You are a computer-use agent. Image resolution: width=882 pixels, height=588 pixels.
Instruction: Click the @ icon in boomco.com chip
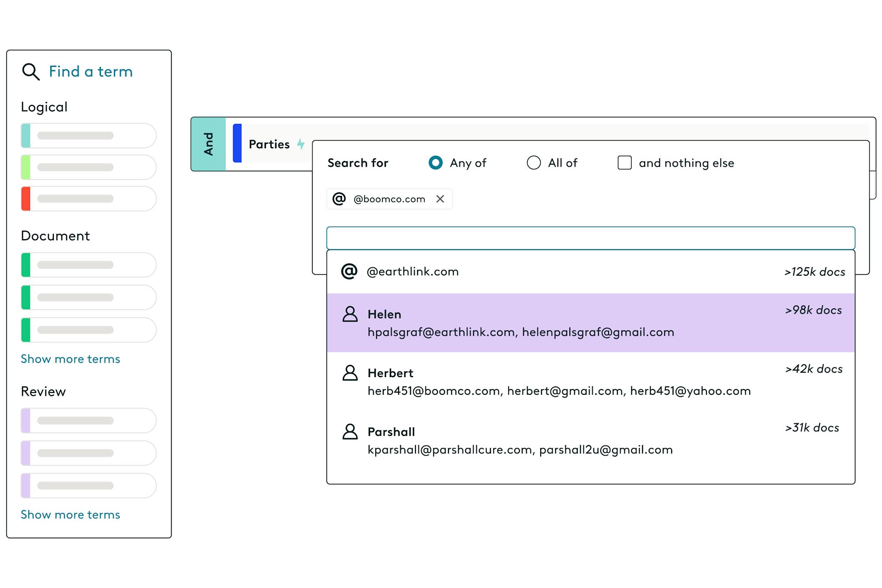[339, 199]
